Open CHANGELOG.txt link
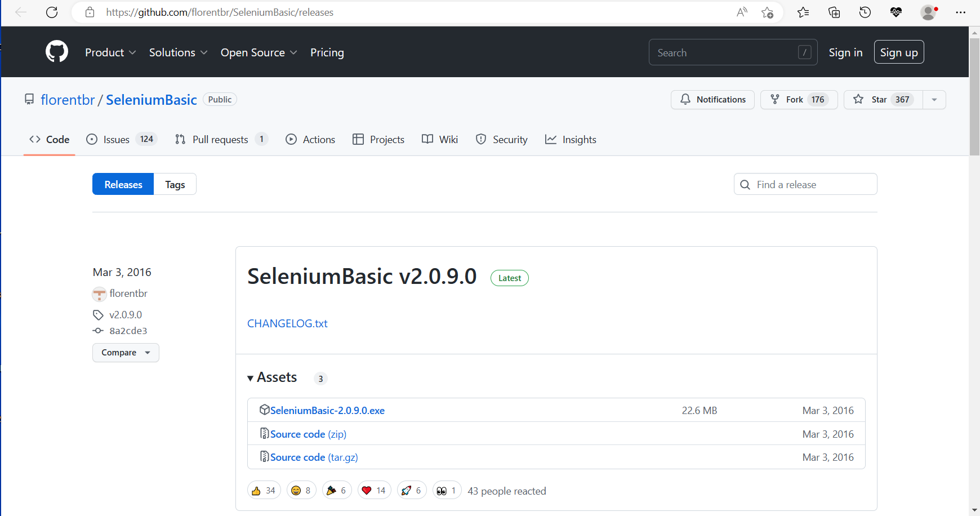This screenshot has width=980, height=516. pyautogui.click(x=287, y=323)
